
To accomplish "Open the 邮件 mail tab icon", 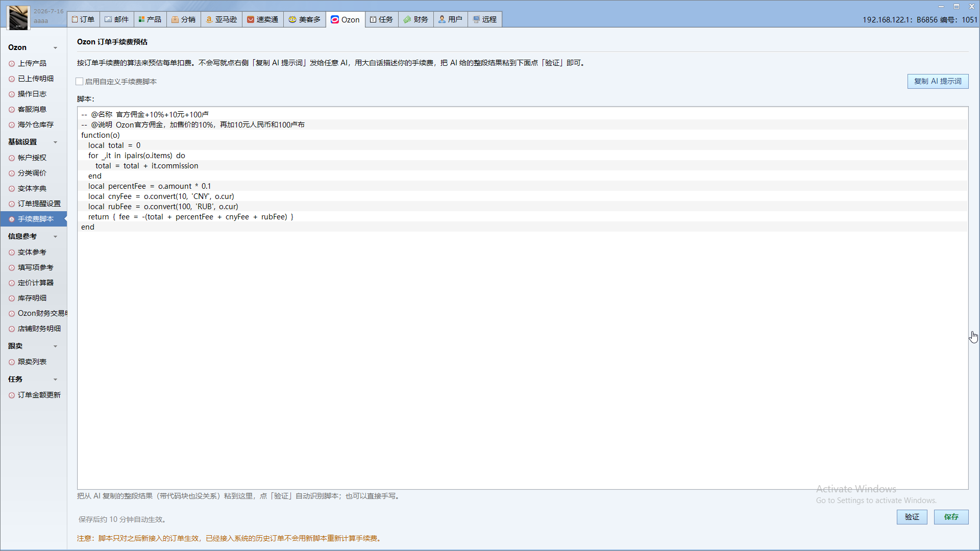I will [108, 19].
